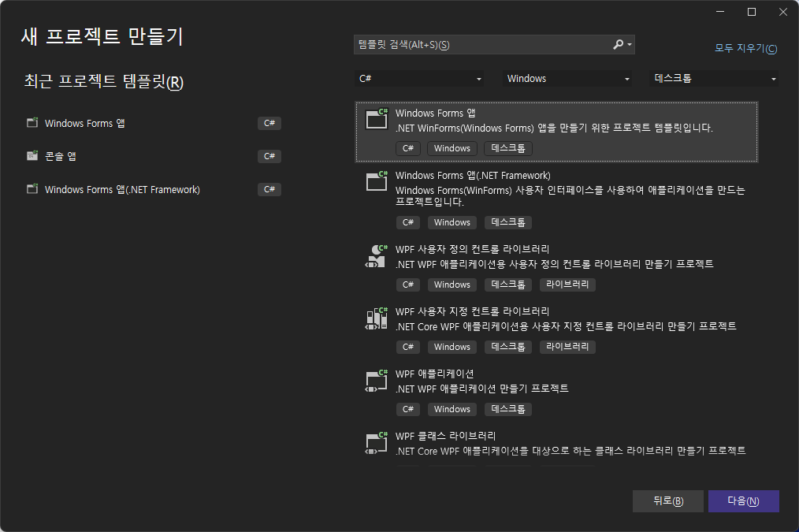The height and width of the screenshot is (532, 799).
Task: Click the 모두 지우기 link
Action: (746, 48)
